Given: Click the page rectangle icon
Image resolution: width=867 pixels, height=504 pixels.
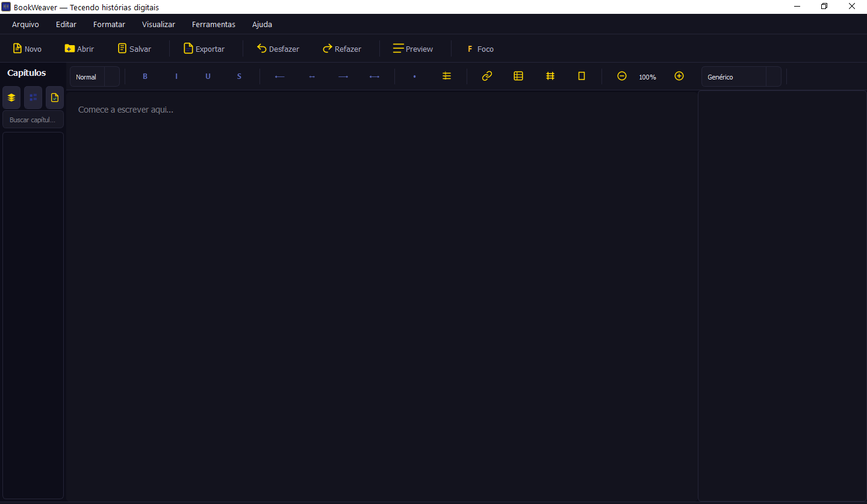Looking at the screenshot, I should tap(582, 76).
